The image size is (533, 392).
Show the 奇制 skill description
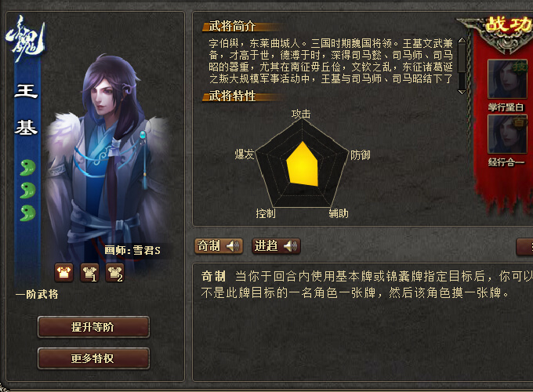208,245
